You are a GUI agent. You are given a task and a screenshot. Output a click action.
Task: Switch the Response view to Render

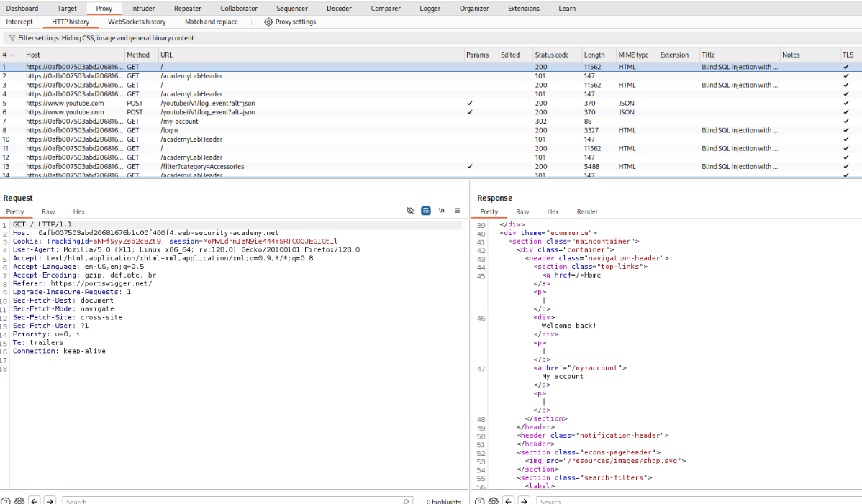pos(587,211)
